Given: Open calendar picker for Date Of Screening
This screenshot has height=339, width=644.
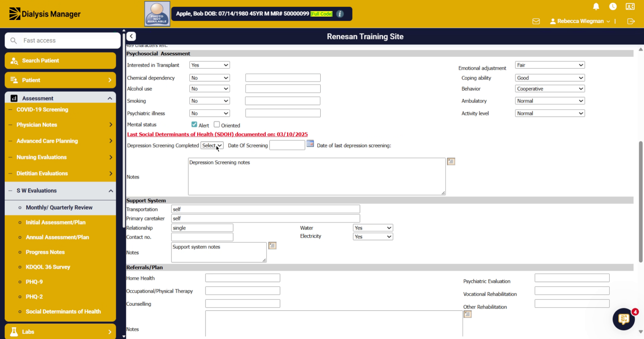Looking at the screenshot, I should pos(310,144).
